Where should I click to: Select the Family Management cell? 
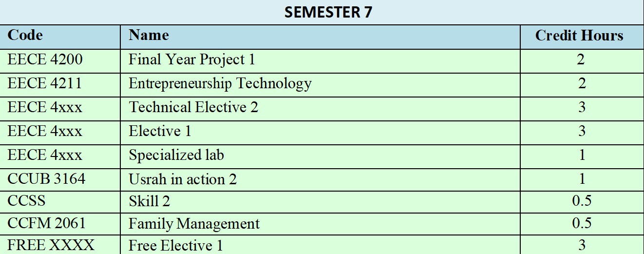pos(194,224)
